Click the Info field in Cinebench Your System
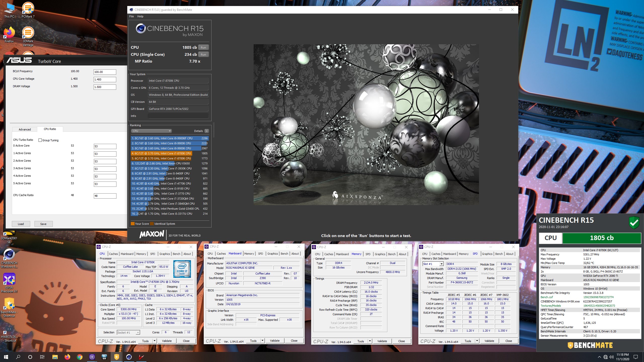Viewport: 644px width, 362px height. pos(178,116)
